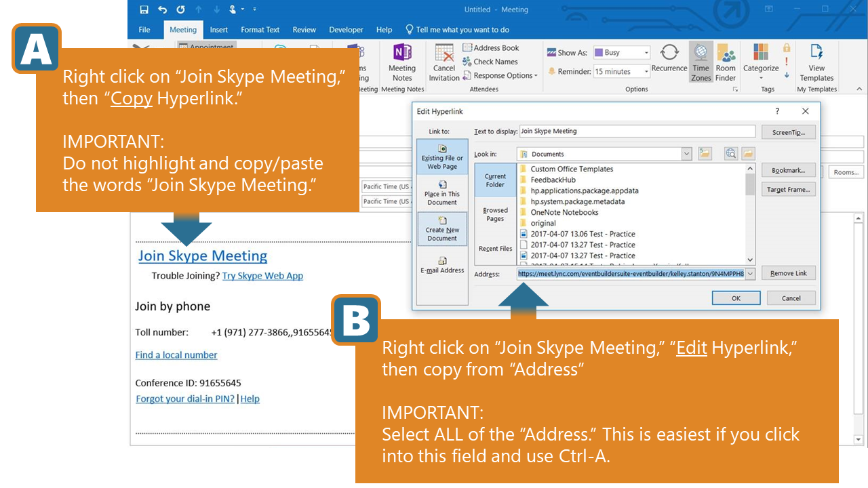Set High Importance with the red exclamation
868x488 pixels.
pos(787,61)
